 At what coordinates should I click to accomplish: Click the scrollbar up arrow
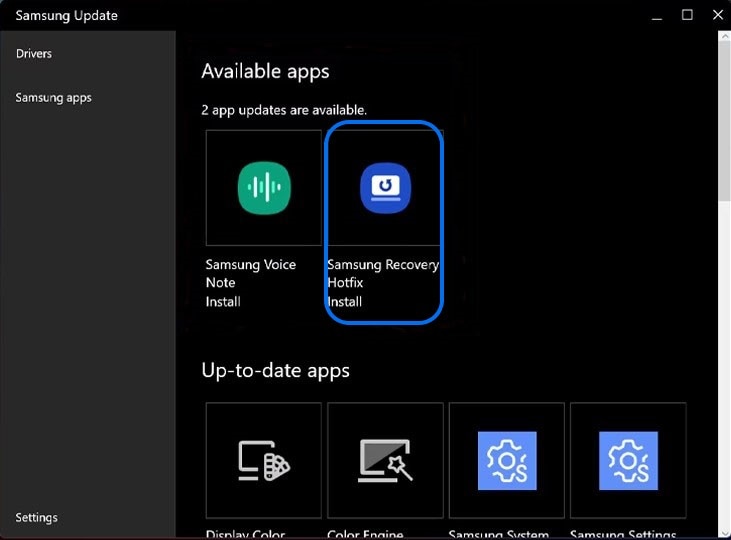pyautogui.click(x=724, y=37)
